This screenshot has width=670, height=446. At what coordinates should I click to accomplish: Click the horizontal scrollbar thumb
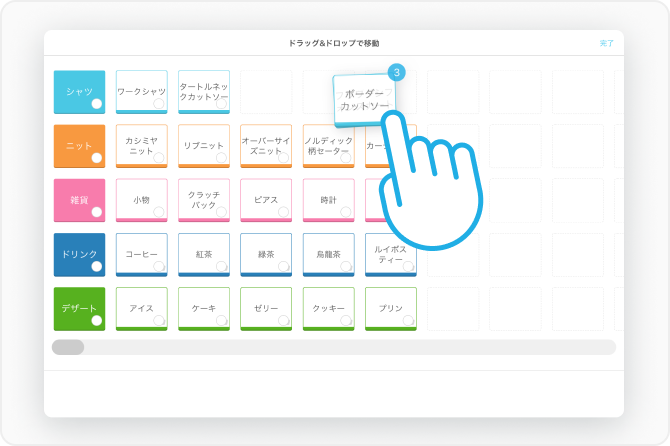tap(68, 347)
